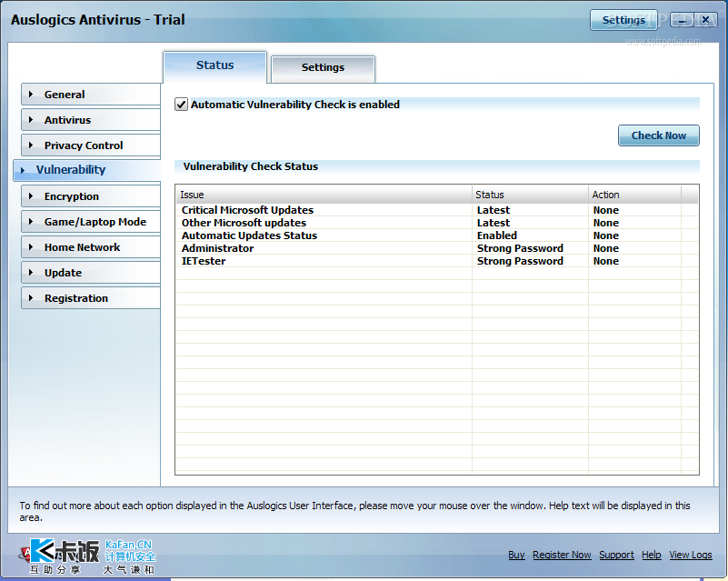This screenshot has width=728, height=581.
Task: Open the Privacy Control section
Action: 91,145
